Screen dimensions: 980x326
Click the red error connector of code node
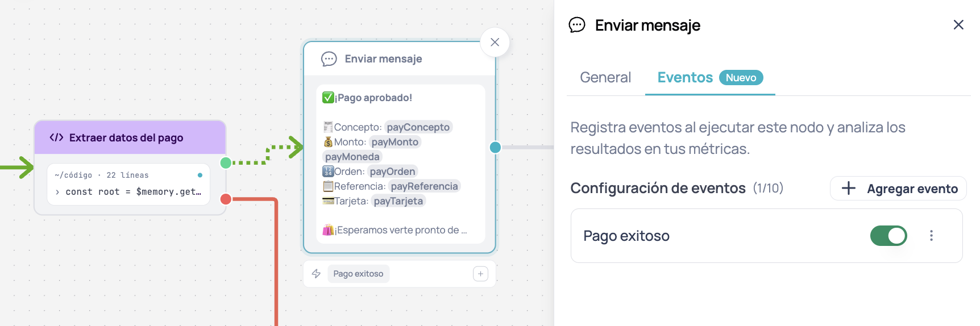click(226, 199)
